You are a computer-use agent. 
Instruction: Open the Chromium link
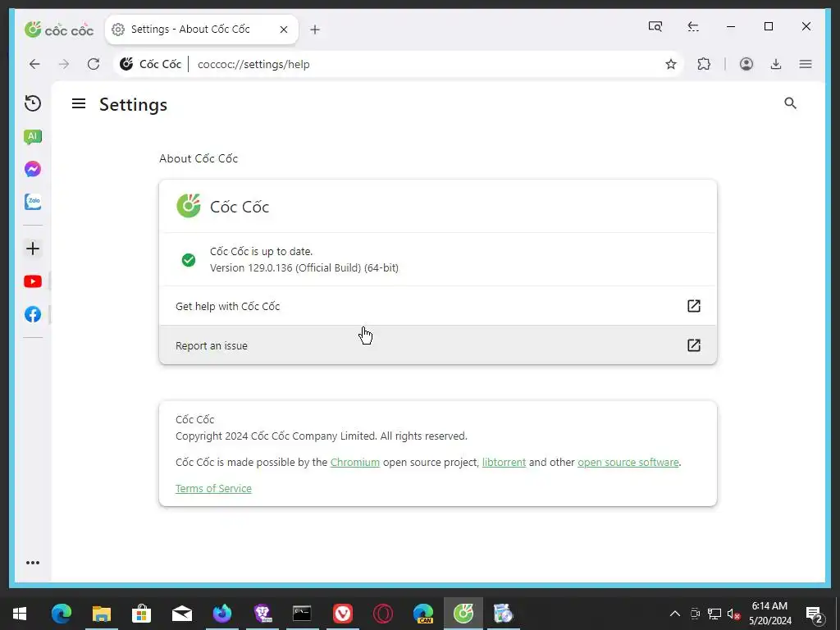pyautogui.click(x=354, y=463)
